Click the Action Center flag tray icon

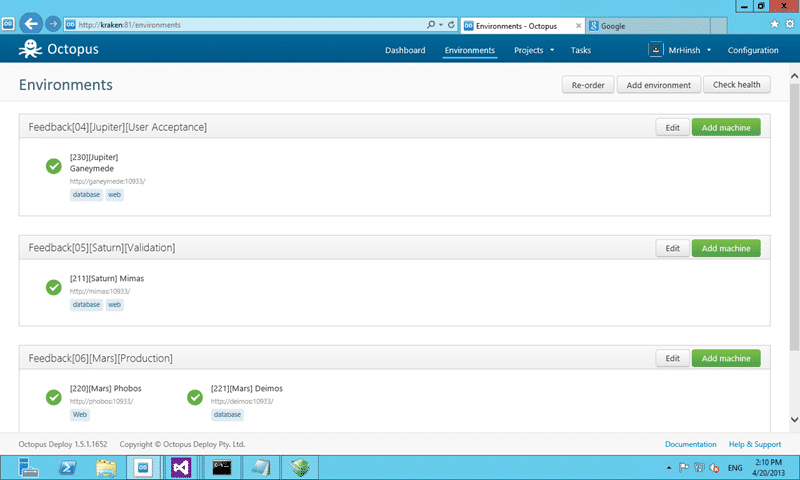(x=684, y=467)
